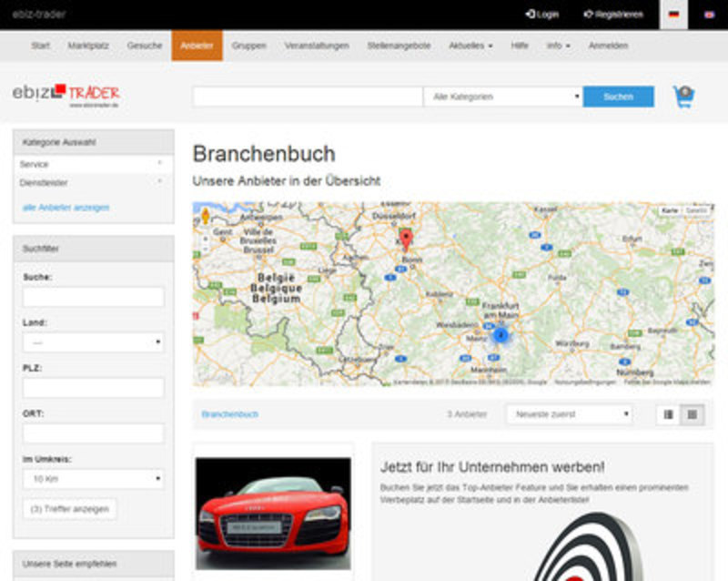Click the ebiz Trader logo

[66, 95]
